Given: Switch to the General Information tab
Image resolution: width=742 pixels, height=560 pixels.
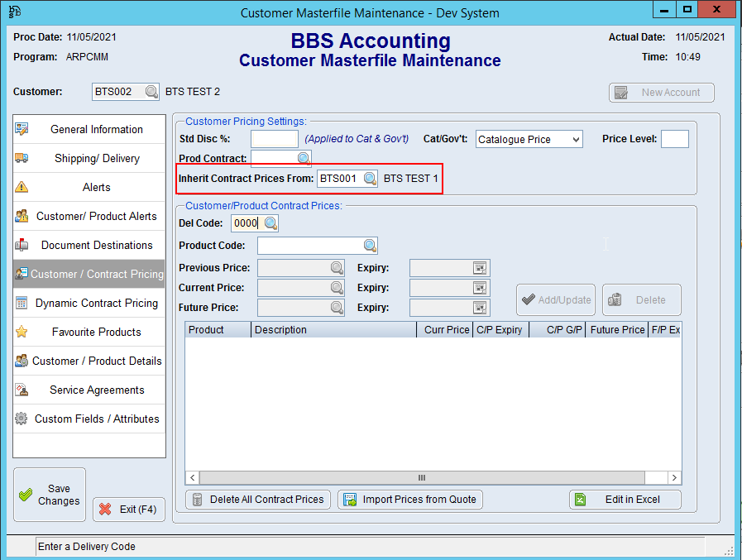Looking at the screenshot, I should [x=89, y=130].
